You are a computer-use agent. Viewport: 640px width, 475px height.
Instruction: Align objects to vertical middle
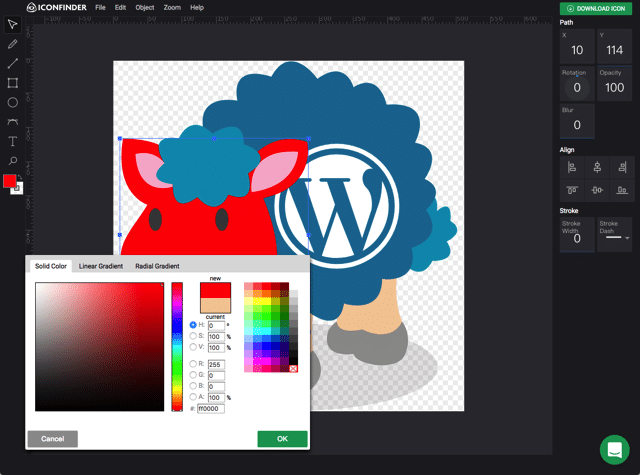[x=597, y=190]
